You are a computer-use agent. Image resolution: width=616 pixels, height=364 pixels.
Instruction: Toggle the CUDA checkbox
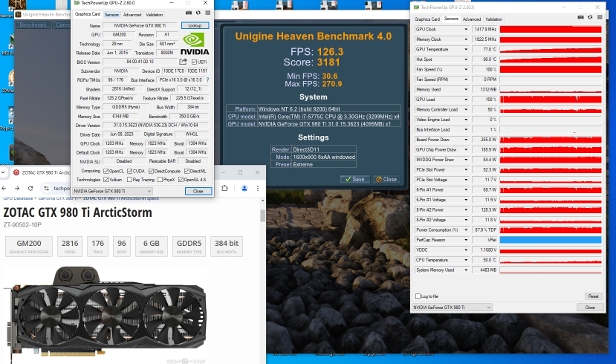[x=129, y=171]
